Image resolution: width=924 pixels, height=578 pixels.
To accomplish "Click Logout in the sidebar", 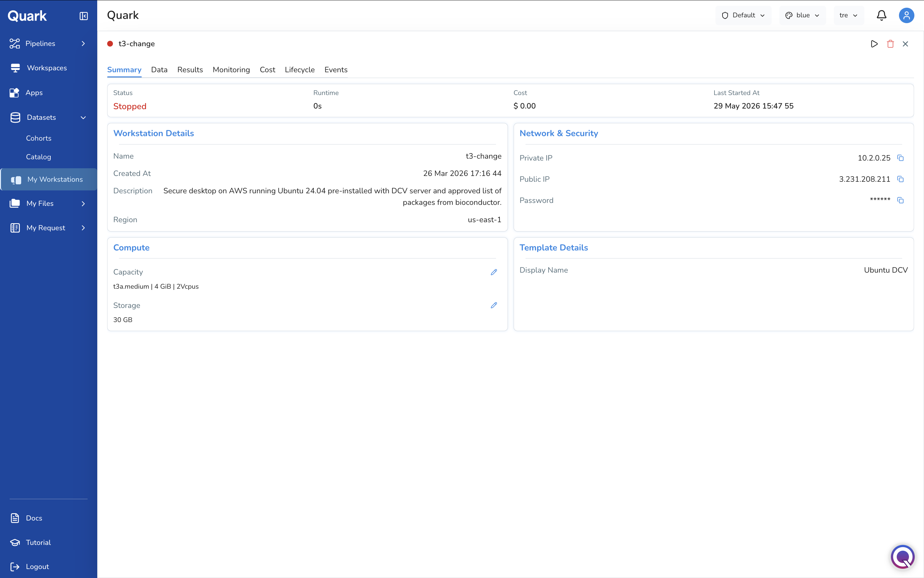I will pos(38,566).
